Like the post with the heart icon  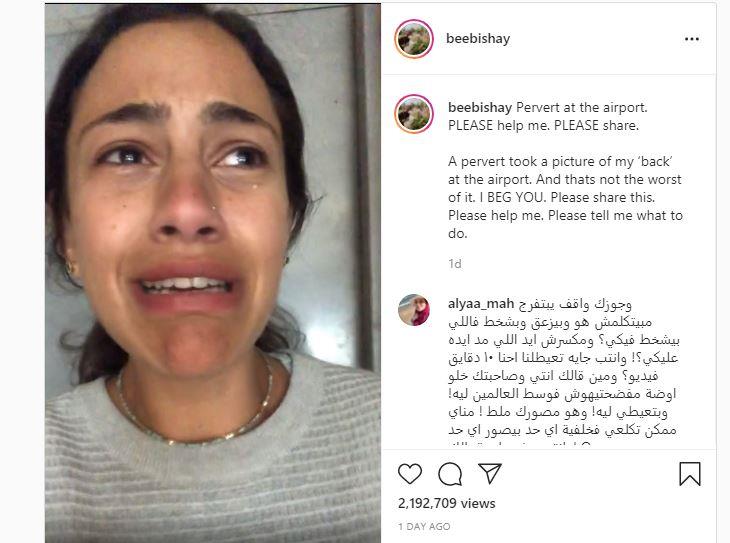(410, 474)
